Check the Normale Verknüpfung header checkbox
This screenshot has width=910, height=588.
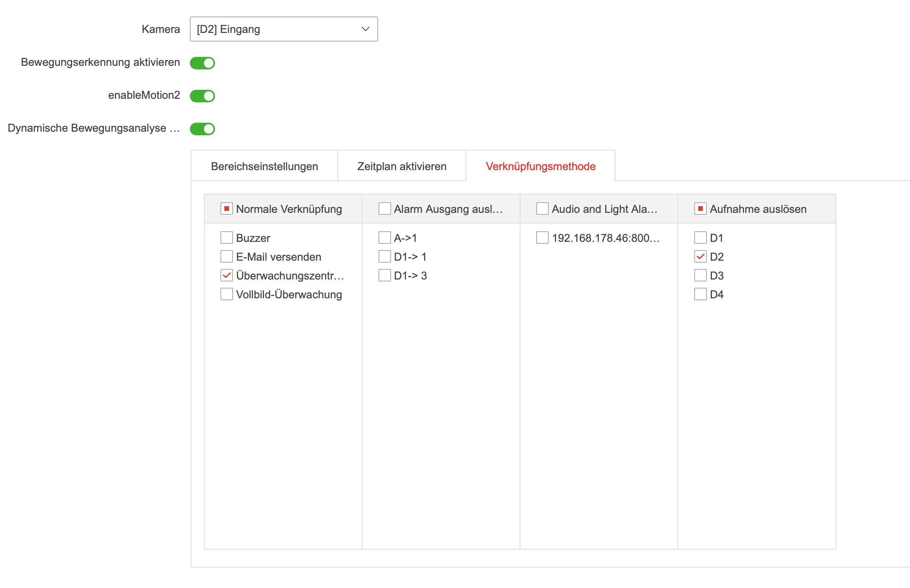click(x=227, y=209)
